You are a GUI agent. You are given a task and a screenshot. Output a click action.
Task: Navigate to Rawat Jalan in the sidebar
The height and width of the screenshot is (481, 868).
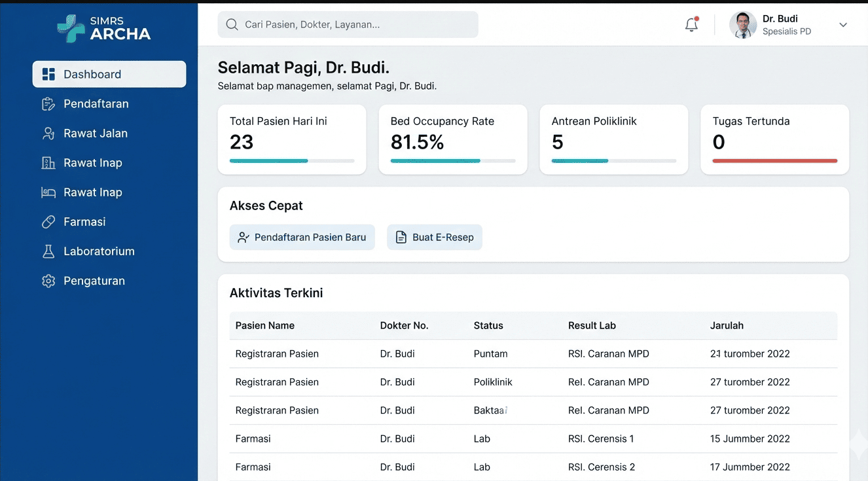tap(95, 134)
